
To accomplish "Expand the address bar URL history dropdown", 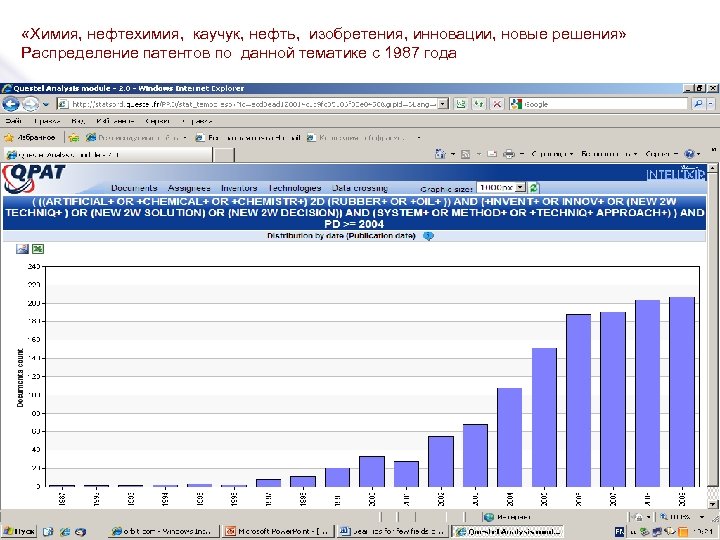I will pos(443,104).
